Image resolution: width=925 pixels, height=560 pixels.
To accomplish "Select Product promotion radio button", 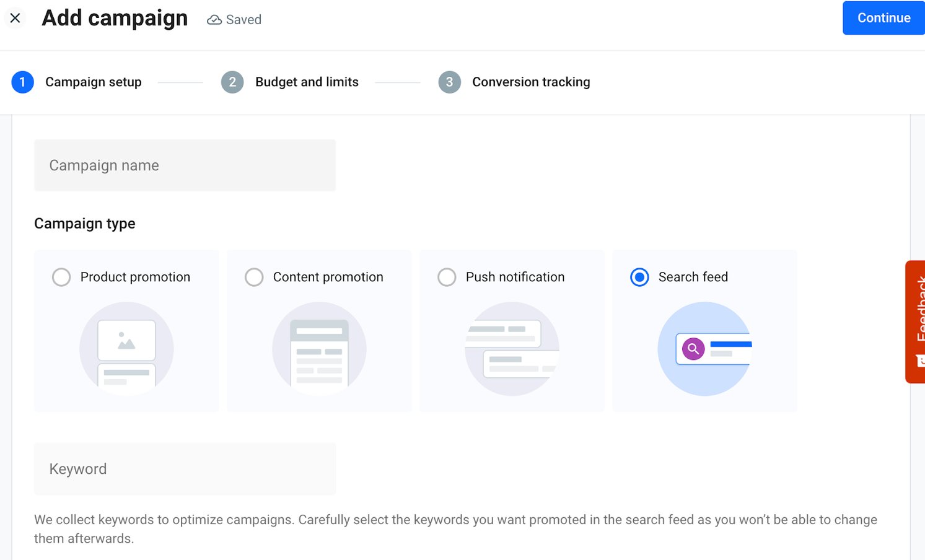I will click(61, 277).
